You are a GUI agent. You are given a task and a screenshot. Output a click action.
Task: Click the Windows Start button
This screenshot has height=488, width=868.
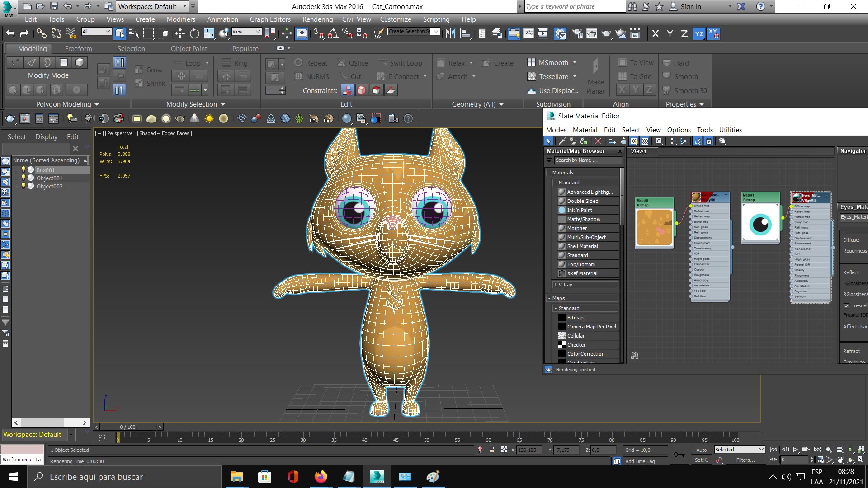(14, 477)
